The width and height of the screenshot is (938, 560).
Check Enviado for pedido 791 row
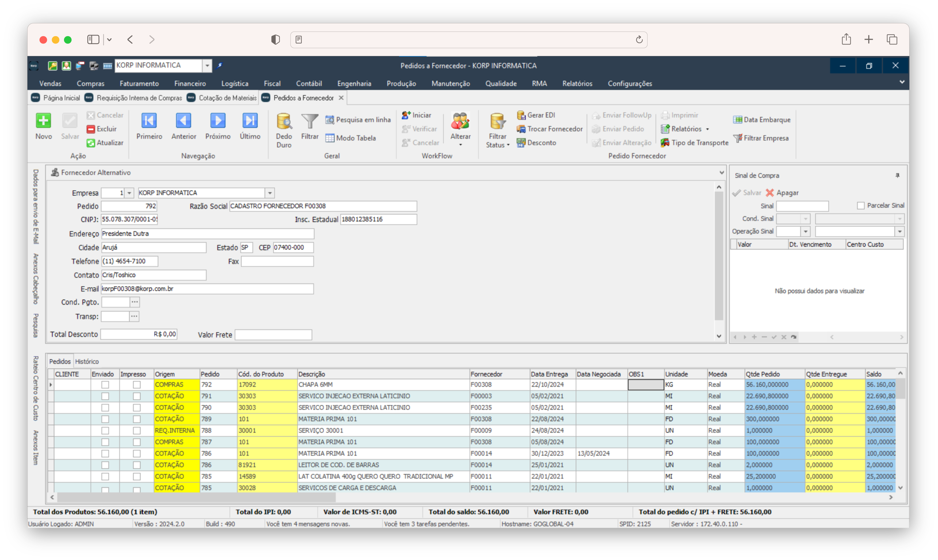(x=105, y=396)
